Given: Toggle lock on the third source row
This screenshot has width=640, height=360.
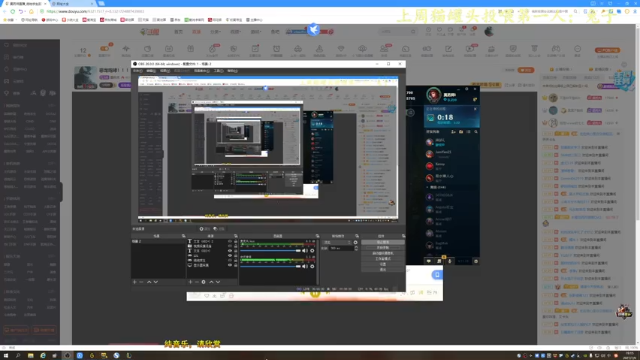Looking at the screenshot, I should point(235,251).
